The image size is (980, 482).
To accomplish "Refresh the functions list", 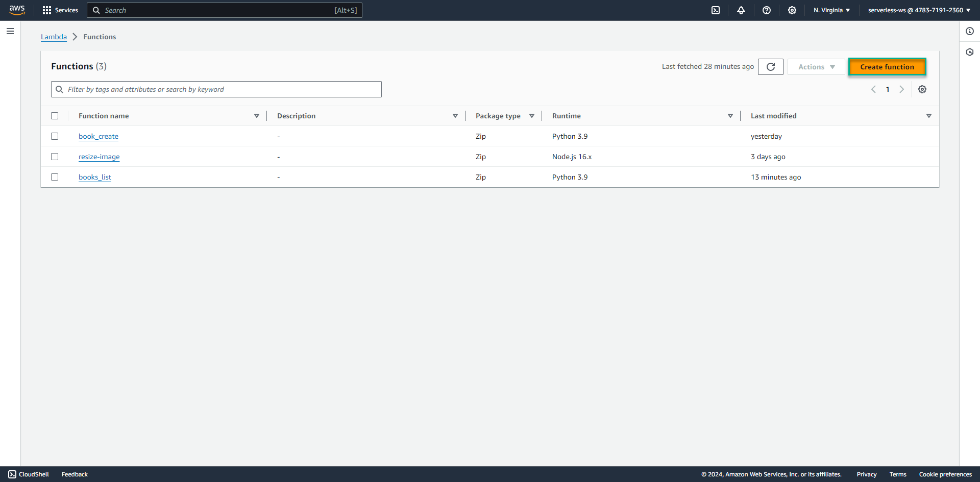I will [x=771, y=67].
